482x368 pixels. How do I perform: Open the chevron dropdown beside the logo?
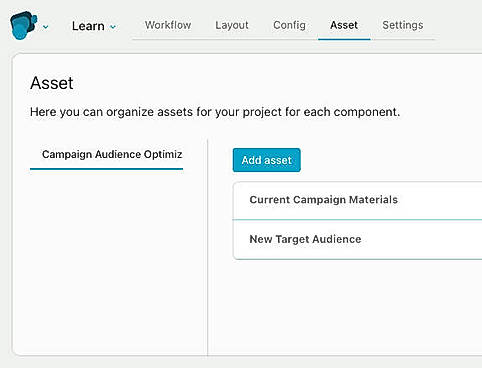pyautogui.click(x=46, y=27)
